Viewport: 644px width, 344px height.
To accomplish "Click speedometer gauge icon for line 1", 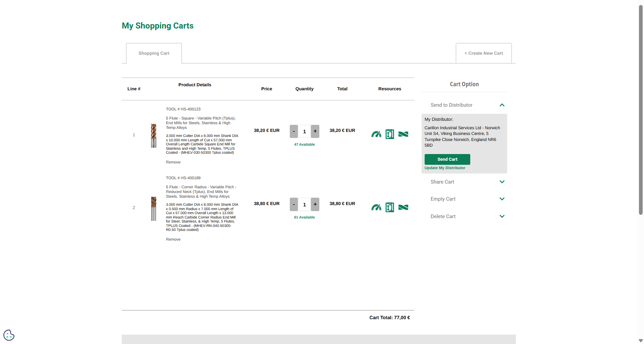I will click(x=376, y=134).
